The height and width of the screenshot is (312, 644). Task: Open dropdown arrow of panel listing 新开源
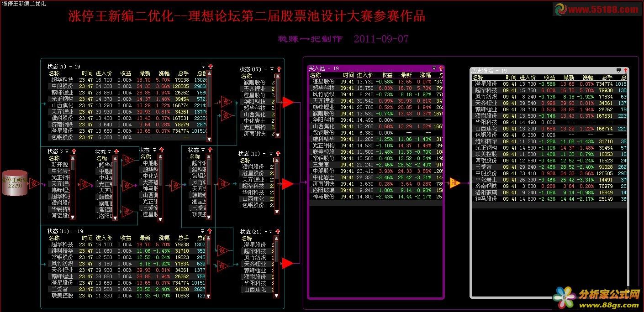coord(67,151)
